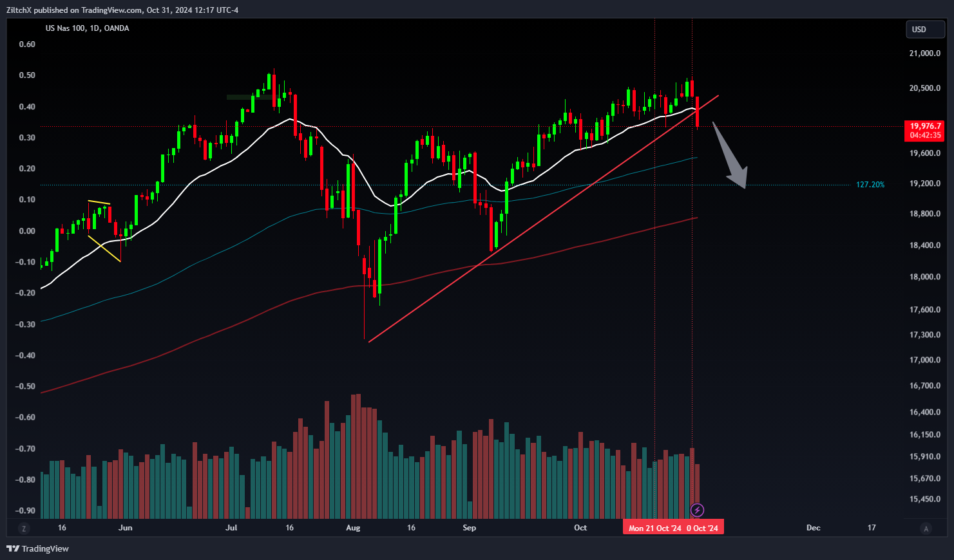Click the ZiltchX published header text
Viewport: 954px width, 560px height.
pyautogui.click(x=122, y=10)
